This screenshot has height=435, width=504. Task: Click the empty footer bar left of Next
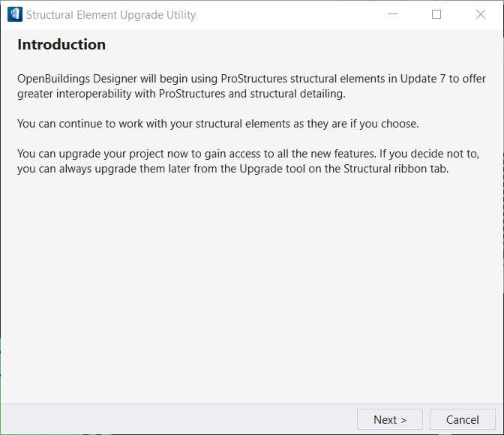pyautogui.click(x=178, y=419)
